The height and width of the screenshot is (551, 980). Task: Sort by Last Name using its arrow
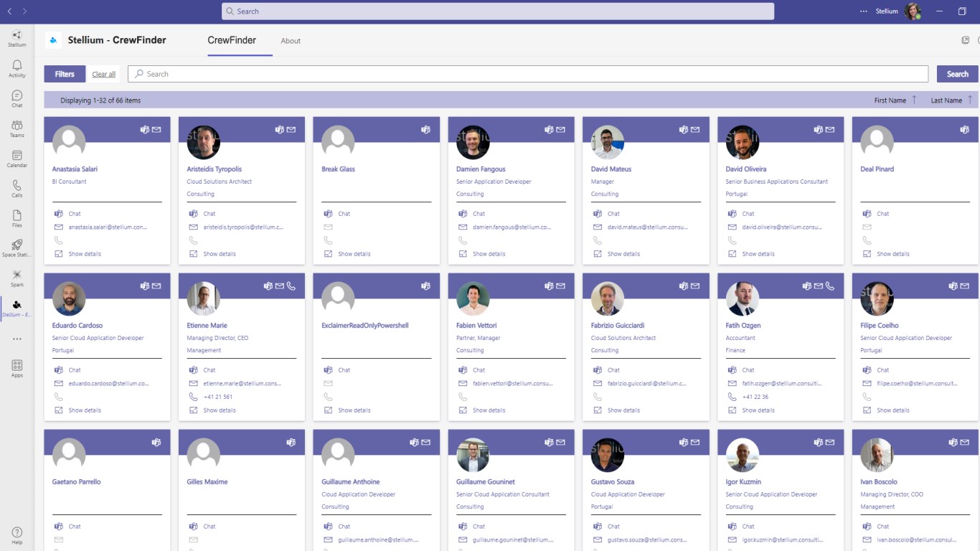[970, 100]
